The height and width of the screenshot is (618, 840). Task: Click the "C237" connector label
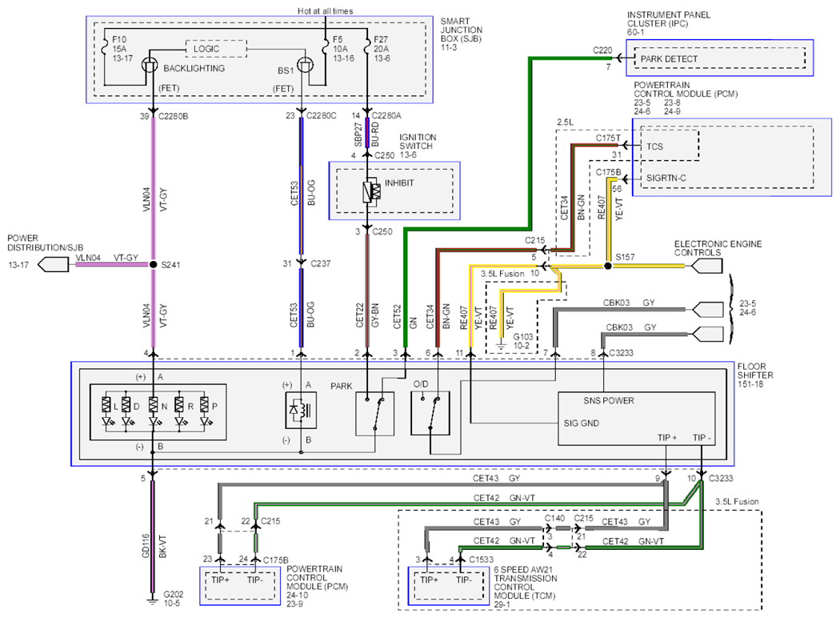tap(320, 263)
